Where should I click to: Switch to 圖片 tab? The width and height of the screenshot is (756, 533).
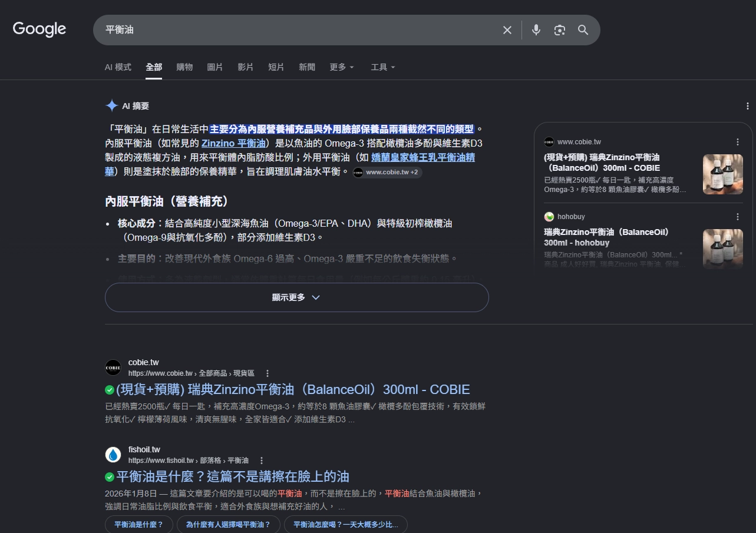[215, 67]
